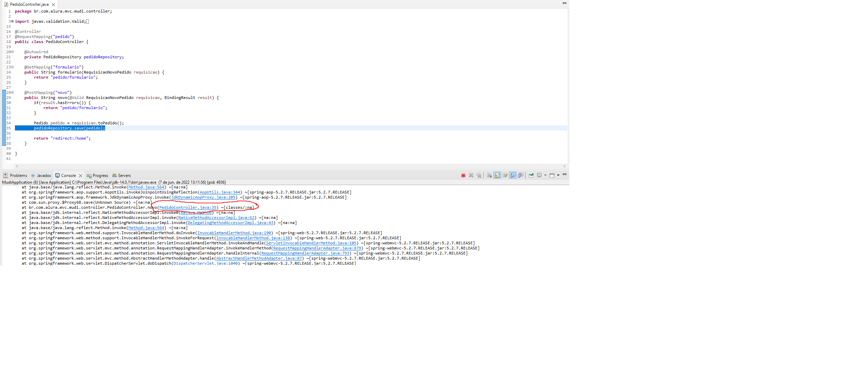Click the @GetMapping("formulario") annotation

click(54, 67)
